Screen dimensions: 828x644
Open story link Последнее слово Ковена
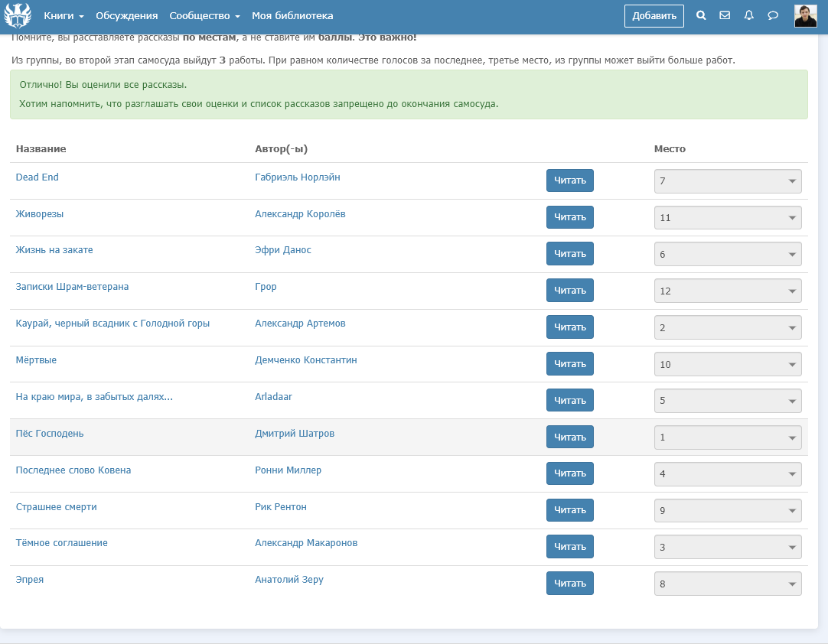coord(73,470)
